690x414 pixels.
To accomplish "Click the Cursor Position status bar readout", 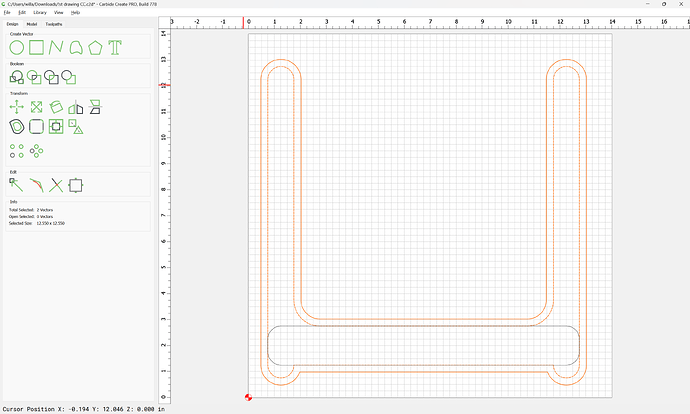I will click(84, 409).
